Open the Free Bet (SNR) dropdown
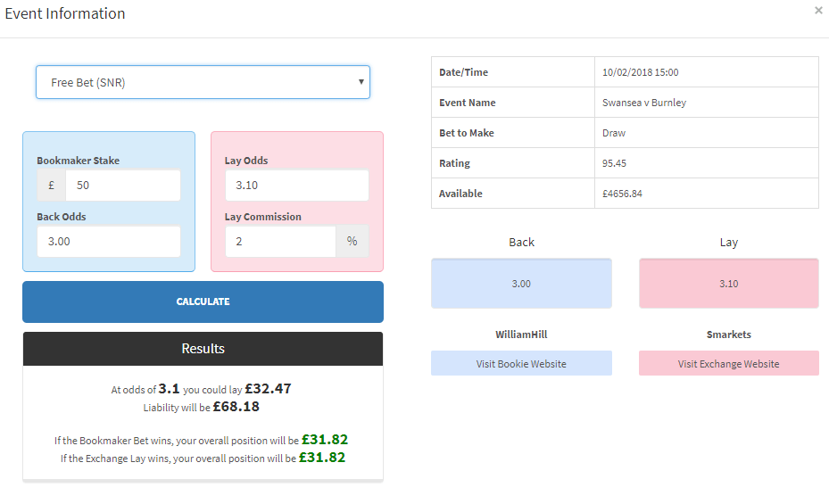Image resolution: width=829 pixels, height=504 pixels. [203, 82]
